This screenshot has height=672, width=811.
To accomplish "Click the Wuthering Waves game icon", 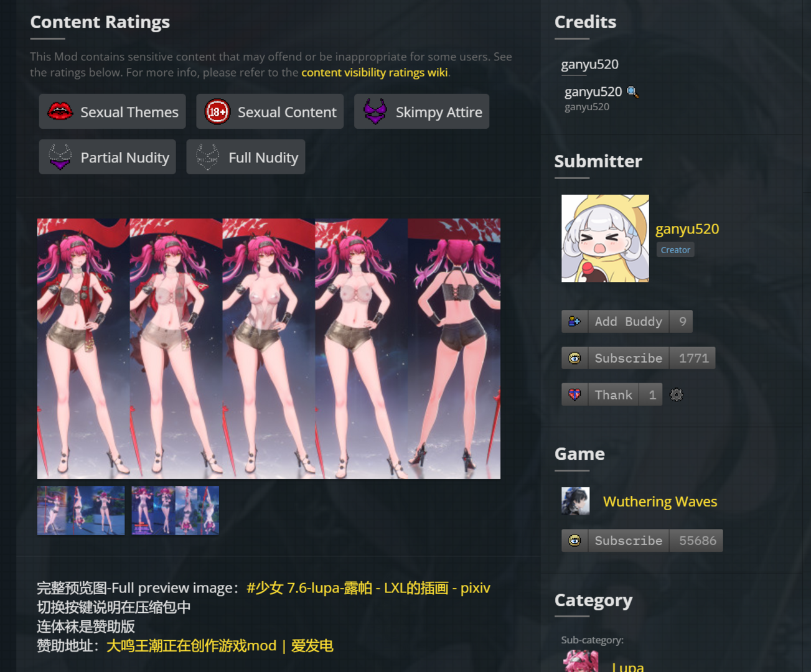I will tap(575, 501).
